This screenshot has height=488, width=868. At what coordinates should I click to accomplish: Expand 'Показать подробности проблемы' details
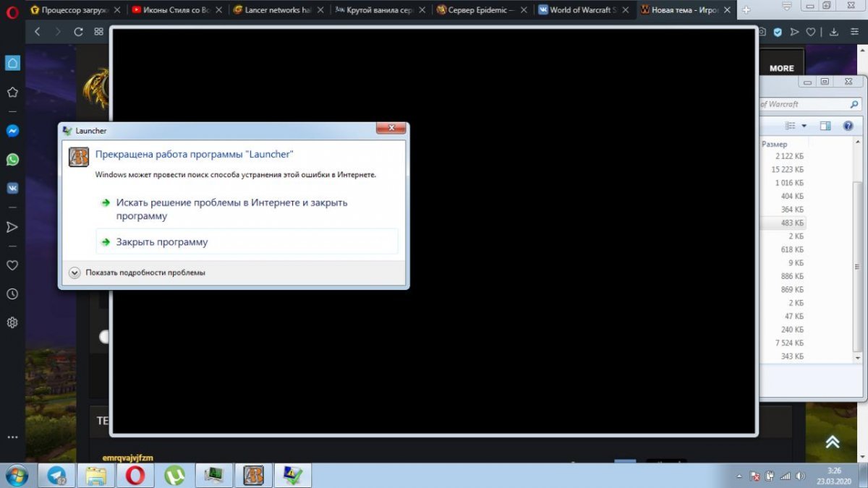tap(75, 273)
